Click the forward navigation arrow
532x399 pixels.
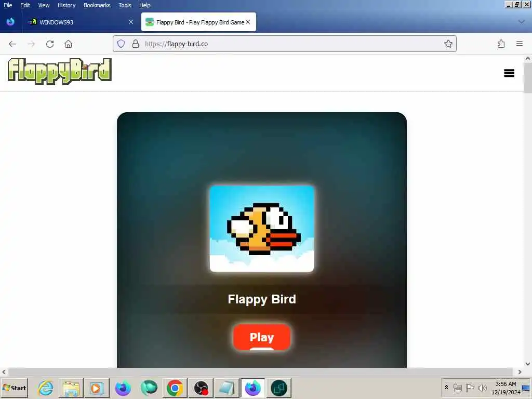(x=31, y=44)
